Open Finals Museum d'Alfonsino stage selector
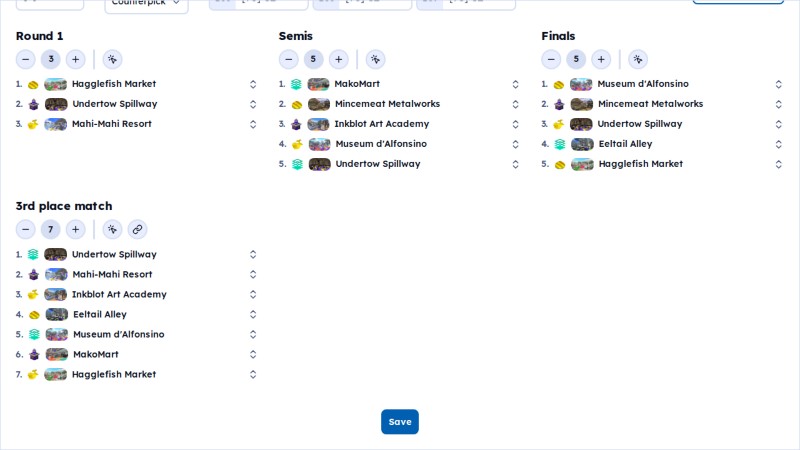 point(779,84)
